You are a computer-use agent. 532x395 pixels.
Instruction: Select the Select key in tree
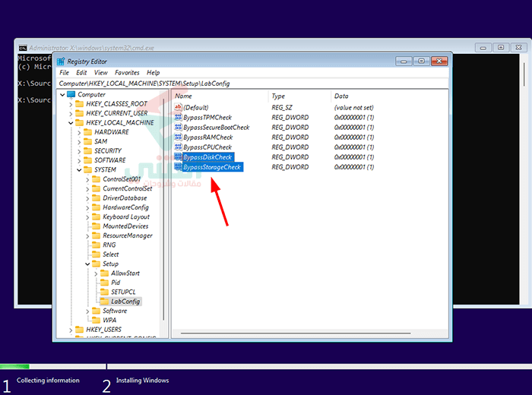click(111, 254)
